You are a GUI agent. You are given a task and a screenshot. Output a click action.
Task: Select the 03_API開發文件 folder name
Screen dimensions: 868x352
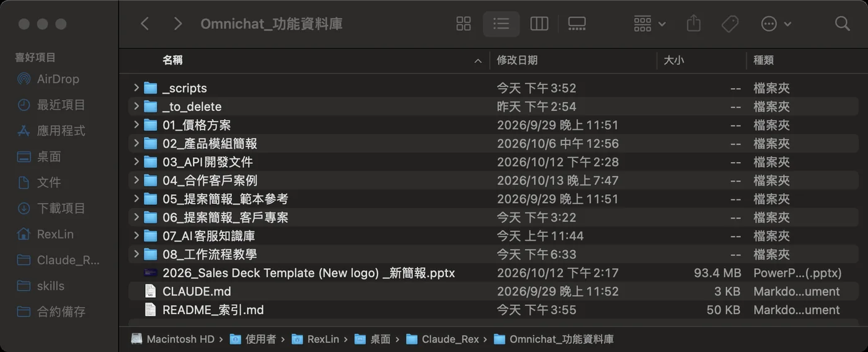point(208,162)
